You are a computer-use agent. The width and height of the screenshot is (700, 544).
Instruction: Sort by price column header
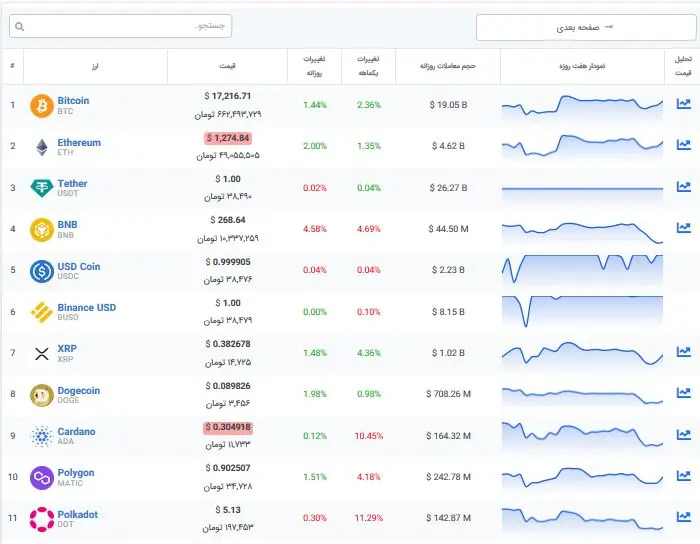pos(227,66)
